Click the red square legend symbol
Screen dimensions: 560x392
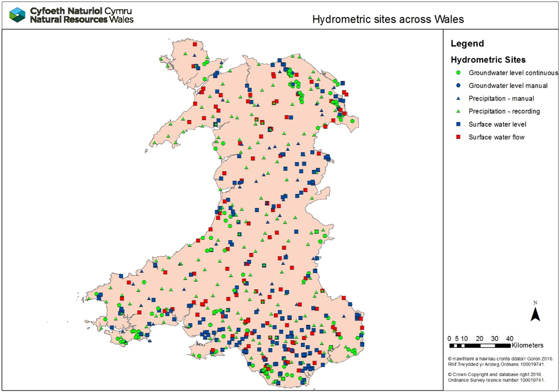pyautogui.click(x=458, y=137)
